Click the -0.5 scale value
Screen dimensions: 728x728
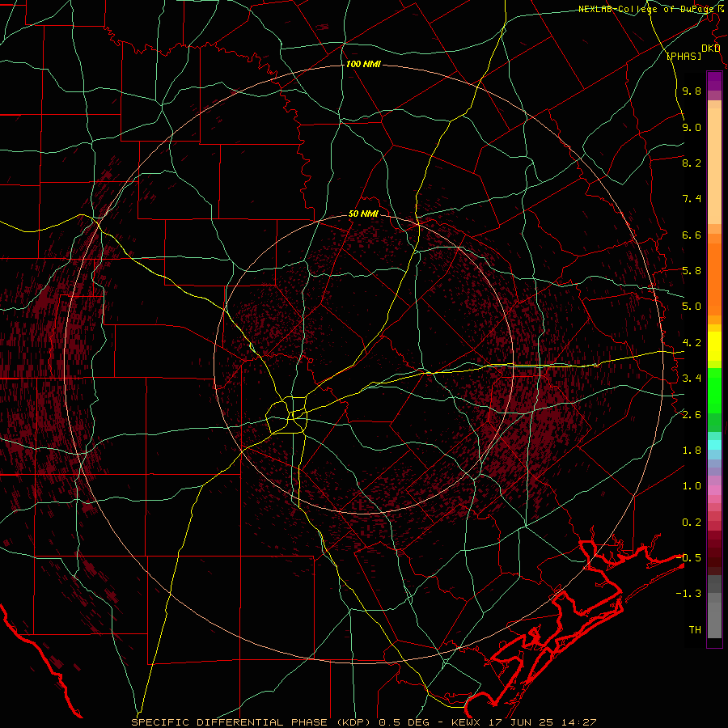coord(688,557)
